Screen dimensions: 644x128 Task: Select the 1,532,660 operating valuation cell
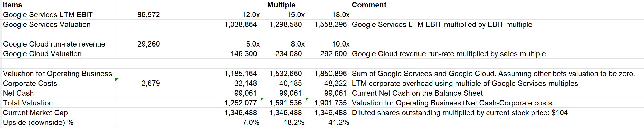(283, 74)
